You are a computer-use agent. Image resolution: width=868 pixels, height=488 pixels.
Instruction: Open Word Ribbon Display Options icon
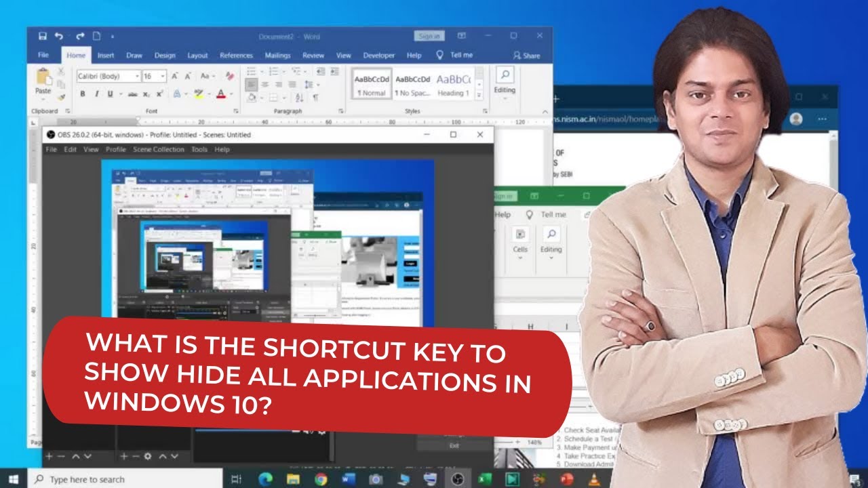pyautogui.click(x=461, y=36)
